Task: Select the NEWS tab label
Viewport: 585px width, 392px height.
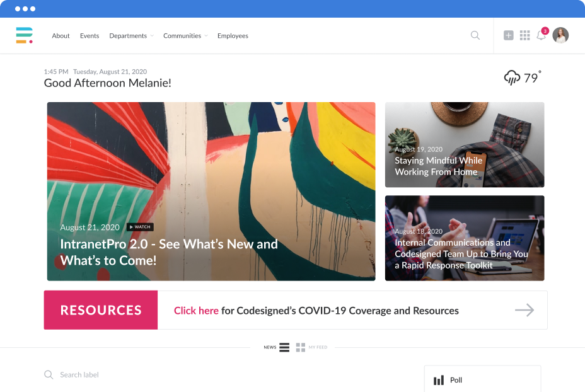Action: pyautogui.click(x=270, y=347)
